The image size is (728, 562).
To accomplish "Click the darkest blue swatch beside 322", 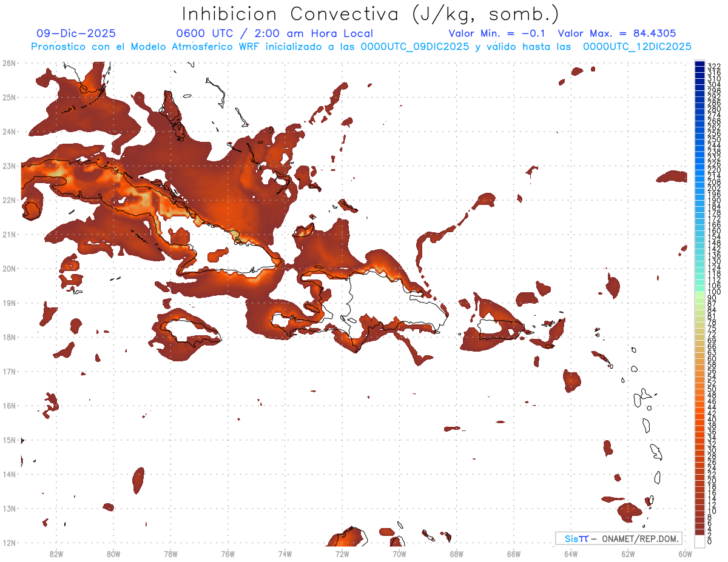I will pos(699,64).
